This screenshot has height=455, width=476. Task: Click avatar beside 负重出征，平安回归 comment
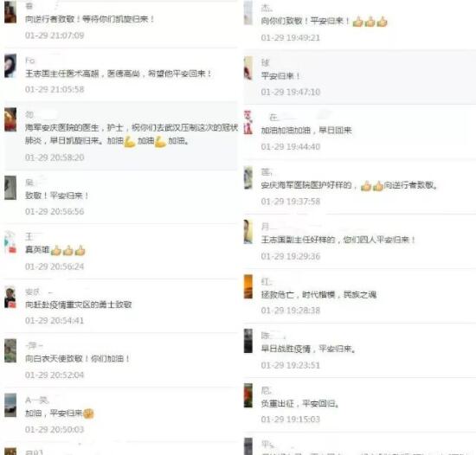point(248,395)
